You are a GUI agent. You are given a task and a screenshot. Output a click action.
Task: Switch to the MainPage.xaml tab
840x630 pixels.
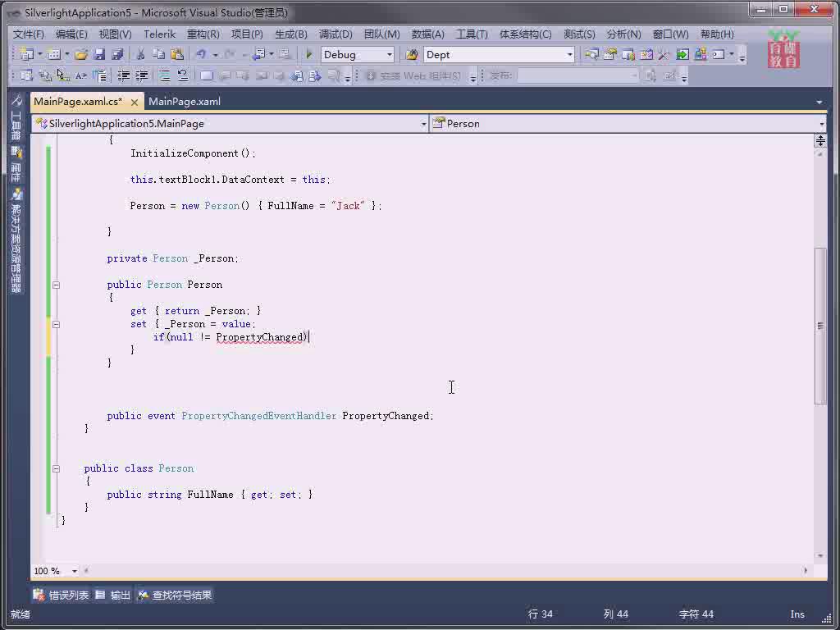pyautogui.click(x=185, y=101)
